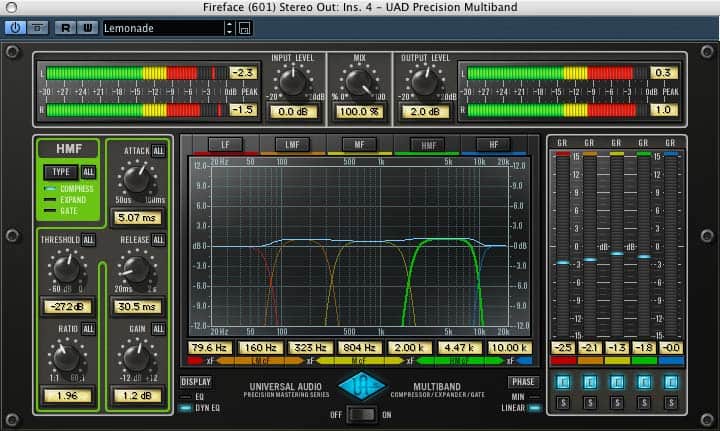Select DYN EQ display mode

tap(200, 408)
